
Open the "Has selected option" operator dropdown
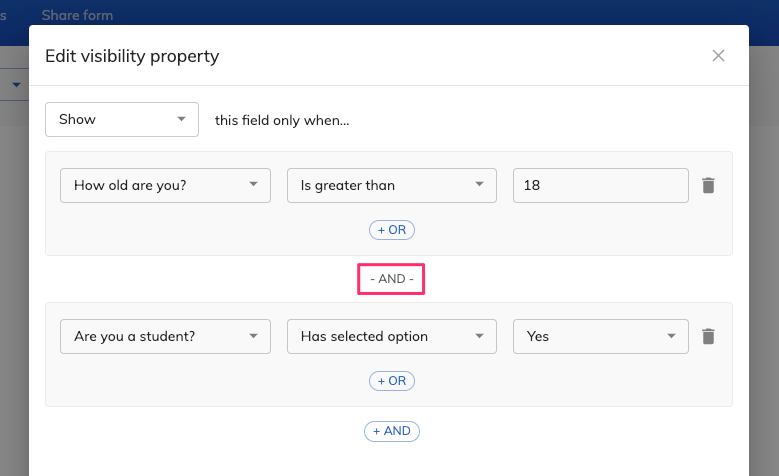point(391,336)
